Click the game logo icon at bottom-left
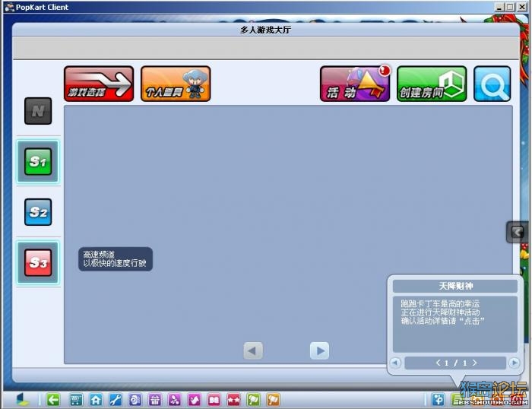Screen dimensions: 532x409 click(x=23, y=399)
